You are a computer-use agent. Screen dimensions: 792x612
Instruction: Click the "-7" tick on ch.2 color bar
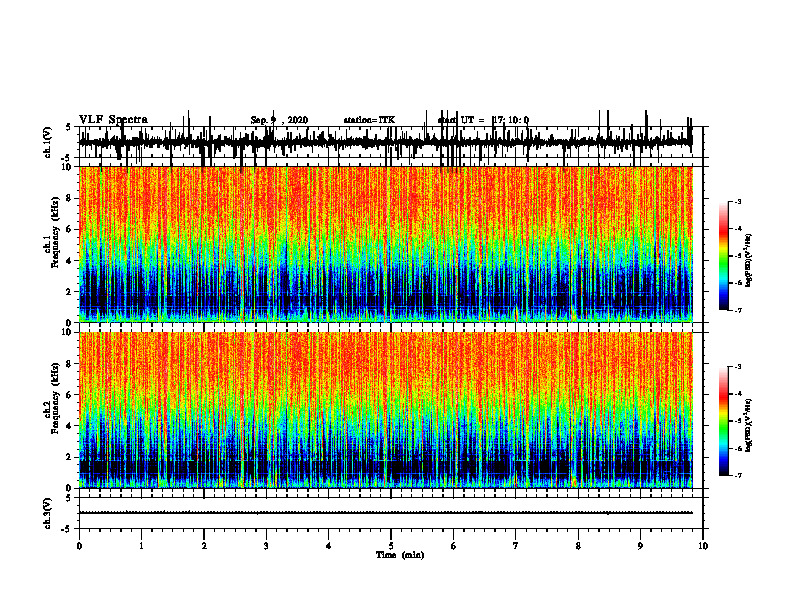coord(737,476)
